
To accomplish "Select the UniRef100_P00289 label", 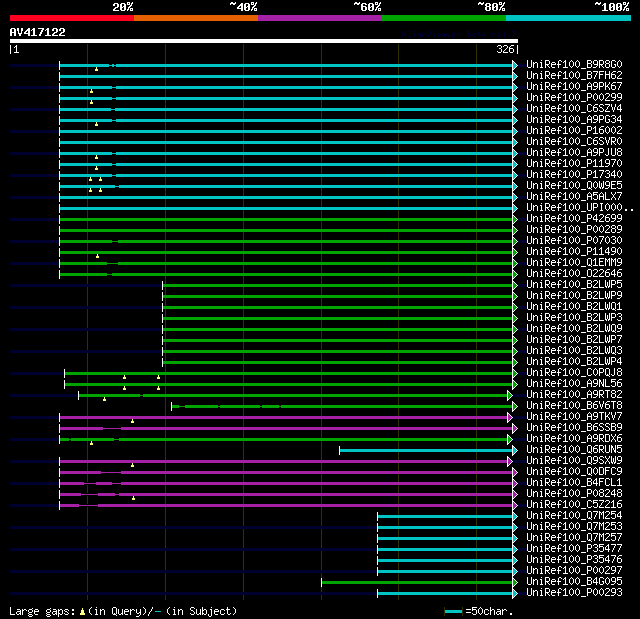I will point(574,230).
